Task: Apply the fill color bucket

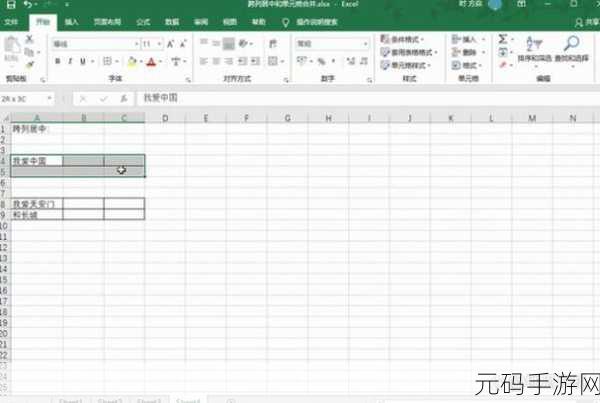Action: (132, 61)
